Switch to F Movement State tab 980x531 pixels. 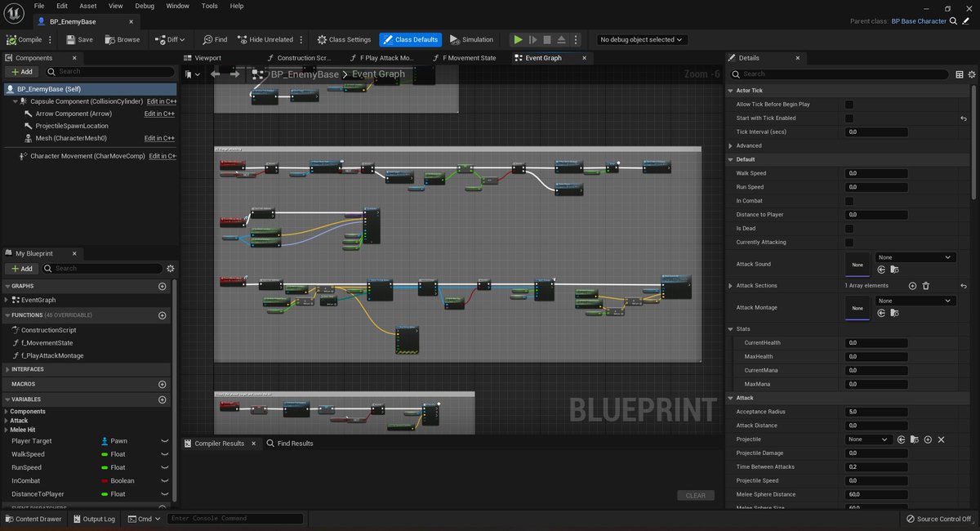click(469, 58)
